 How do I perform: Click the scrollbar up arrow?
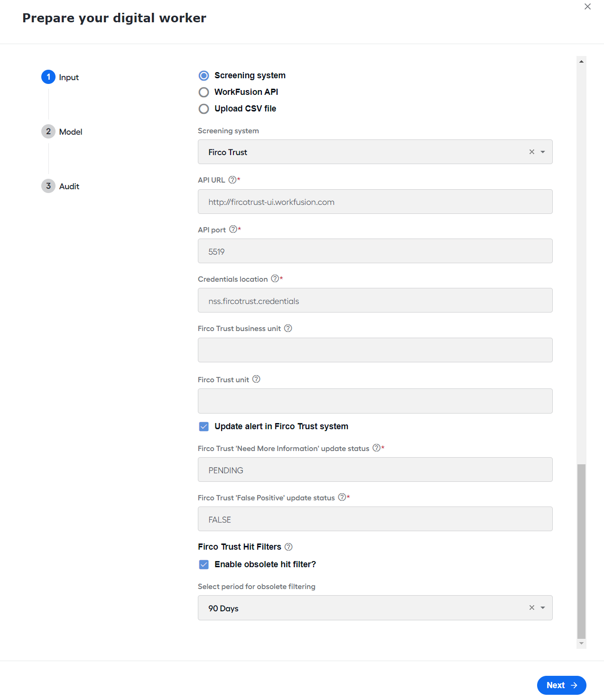[581, 61]
